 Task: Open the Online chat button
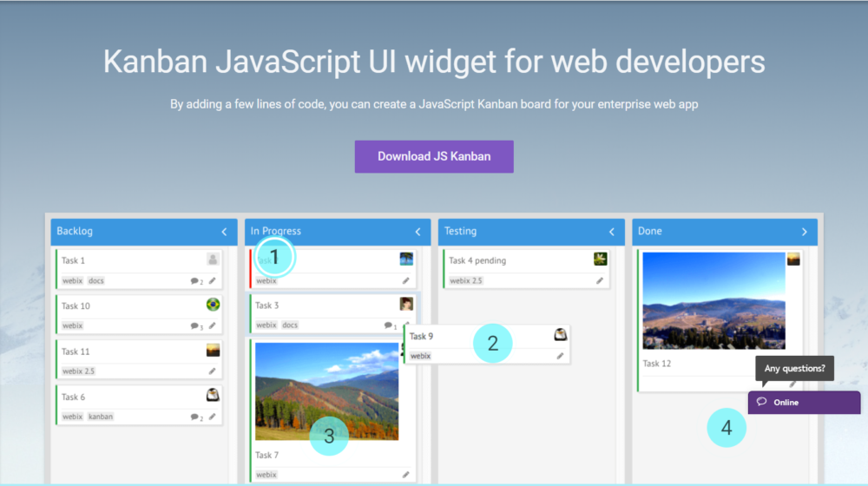point(804,403)
